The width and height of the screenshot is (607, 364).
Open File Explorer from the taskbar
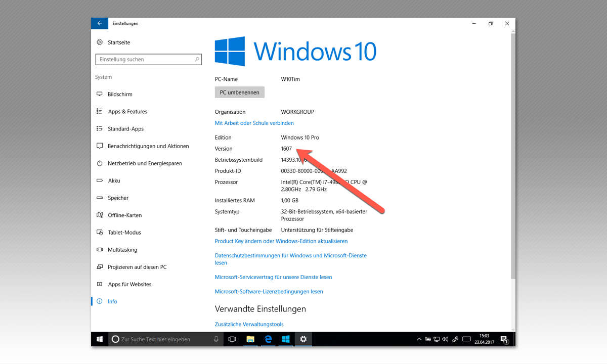point(250,339)
